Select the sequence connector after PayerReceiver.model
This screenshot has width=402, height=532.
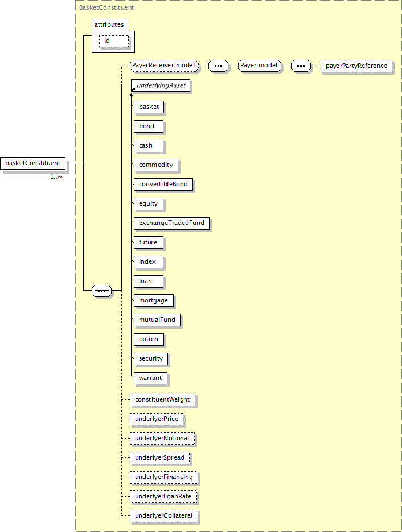(x=219, y=66)
